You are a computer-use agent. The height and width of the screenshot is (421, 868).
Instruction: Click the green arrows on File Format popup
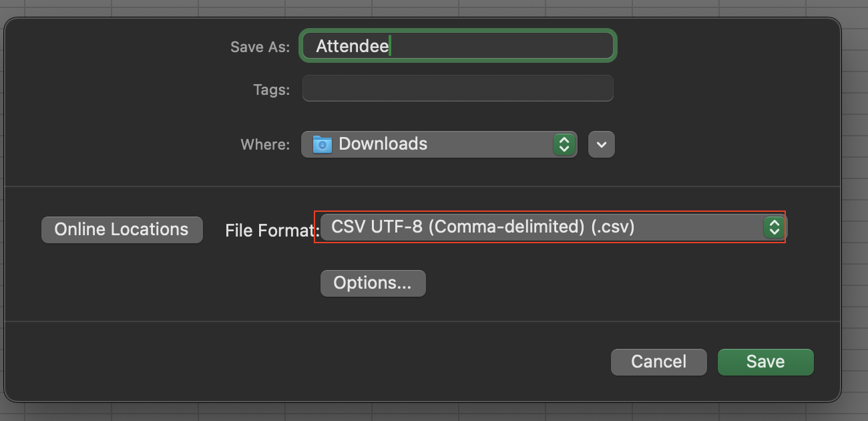(773, 228)
